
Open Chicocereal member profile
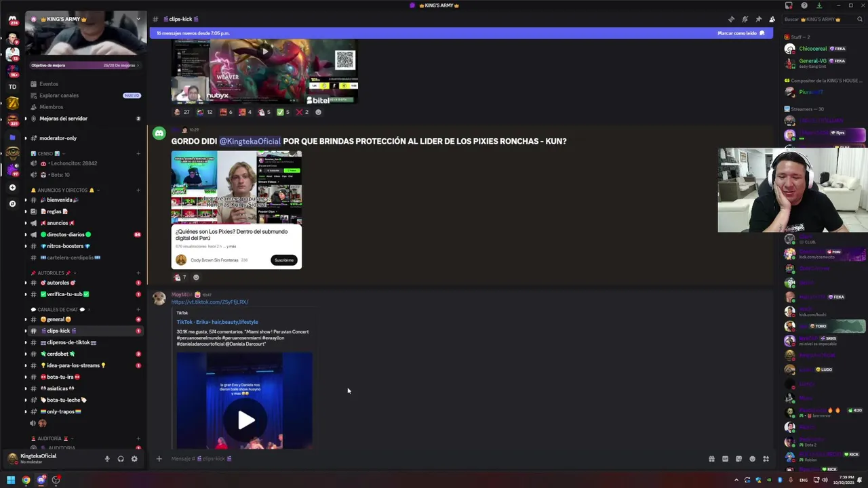click(814, 49)
